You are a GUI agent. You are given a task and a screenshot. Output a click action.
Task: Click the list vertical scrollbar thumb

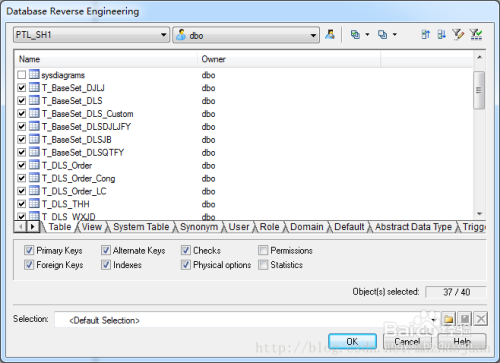[x=479, y=90]
